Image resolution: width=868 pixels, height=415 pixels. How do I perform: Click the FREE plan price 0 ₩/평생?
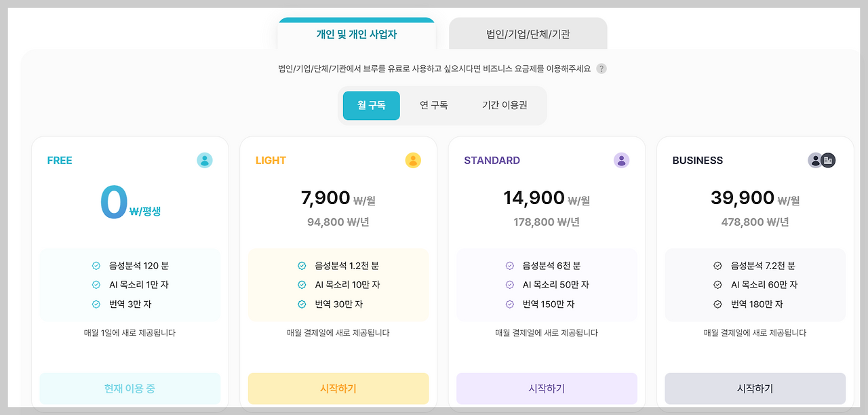(130, 201)
